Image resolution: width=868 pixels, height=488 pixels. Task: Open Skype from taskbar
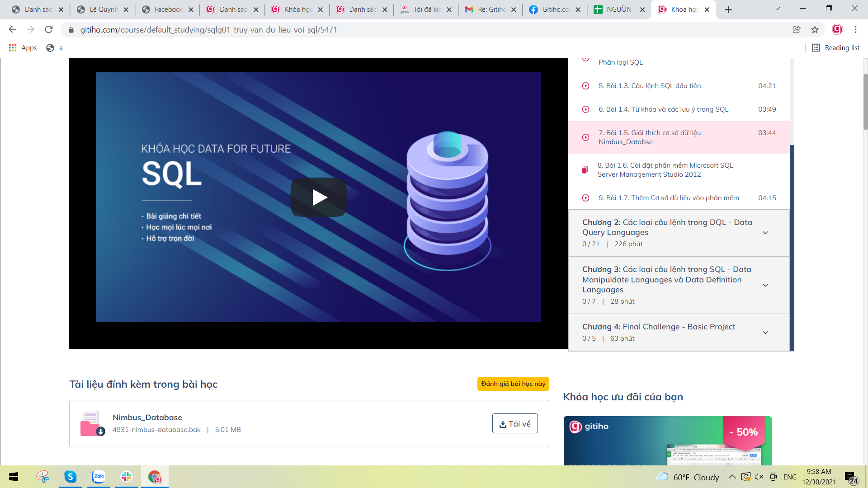point(70,477)
